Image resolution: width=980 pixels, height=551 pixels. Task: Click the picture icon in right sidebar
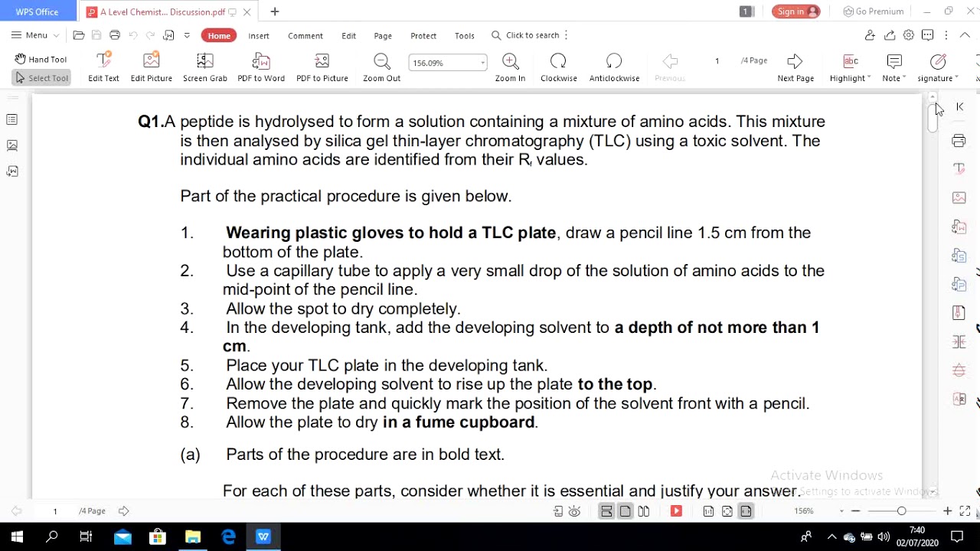tap(959, 197)
